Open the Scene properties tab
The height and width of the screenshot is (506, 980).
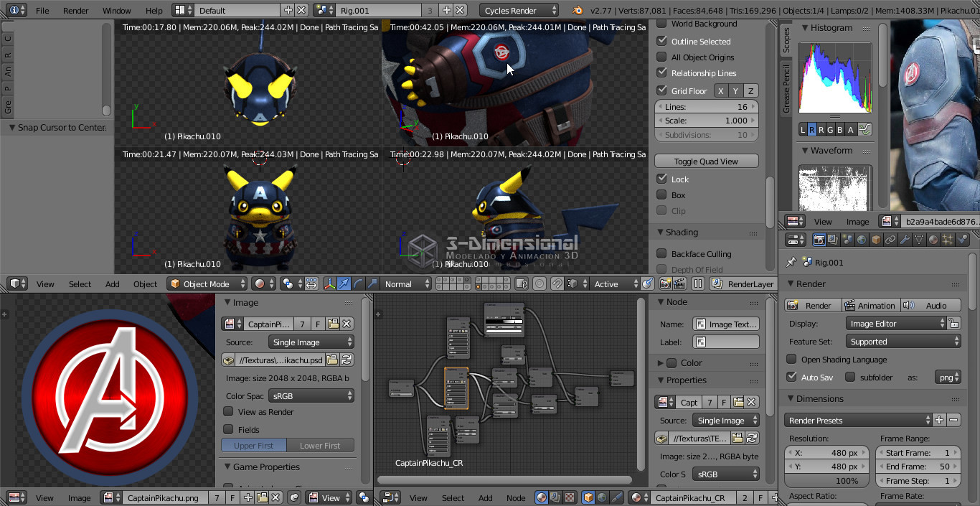point(847,240)
